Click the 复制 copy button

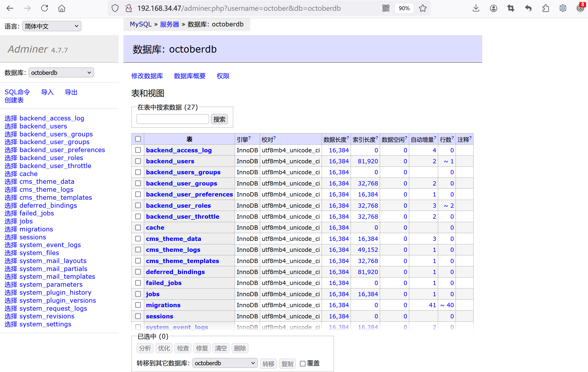pos(287,364)
